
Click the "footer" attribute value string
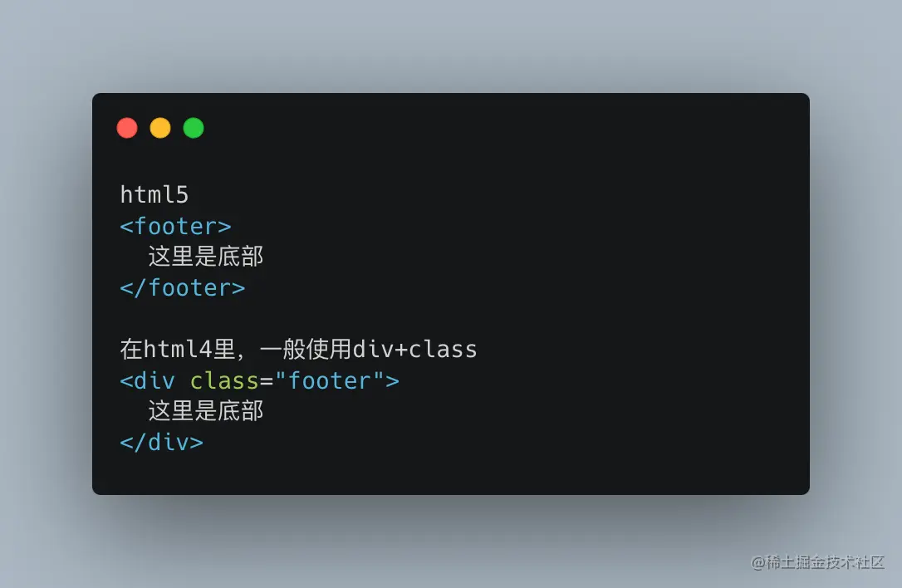pyautogui.click(x=330, y=380)
